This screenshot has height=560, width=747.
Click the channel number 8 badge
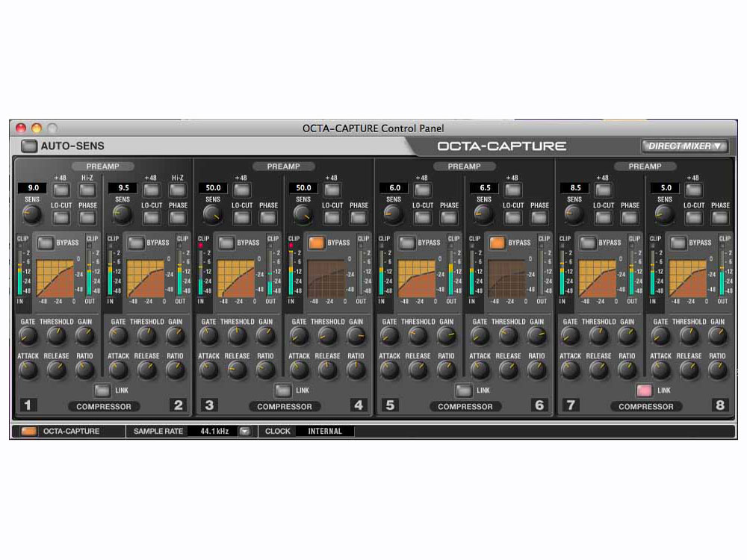(720, 405)
